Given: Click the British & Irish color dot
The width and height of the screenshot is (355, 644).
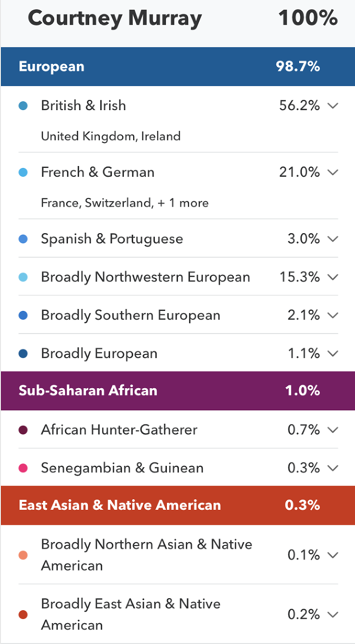Looking at the screenshot, I should 23,105.
